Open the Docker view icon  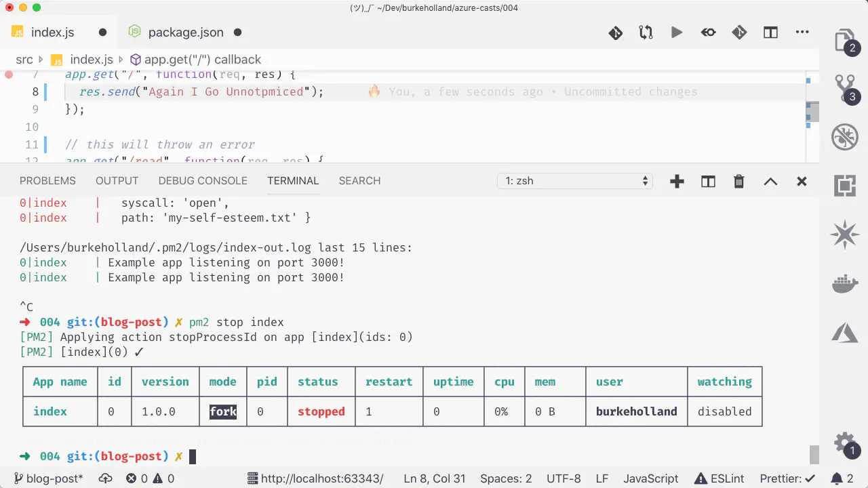coord(845,283)
